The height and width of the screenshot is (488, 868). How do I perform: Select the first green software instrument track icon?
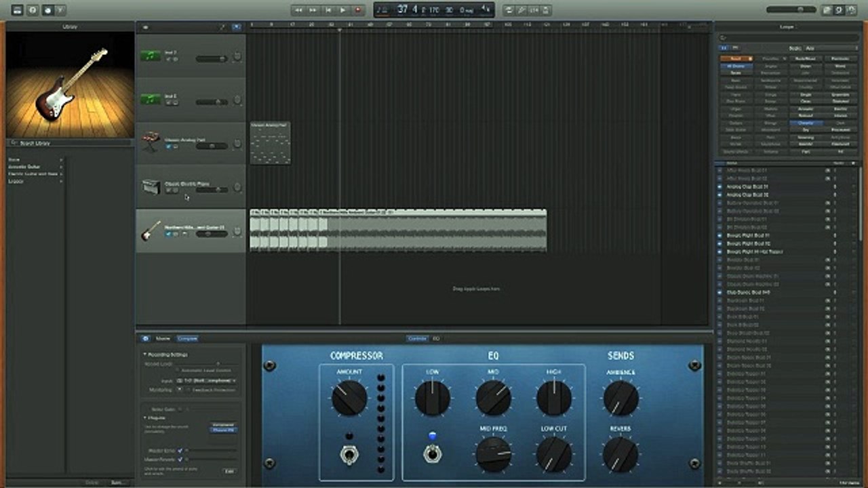151,56
